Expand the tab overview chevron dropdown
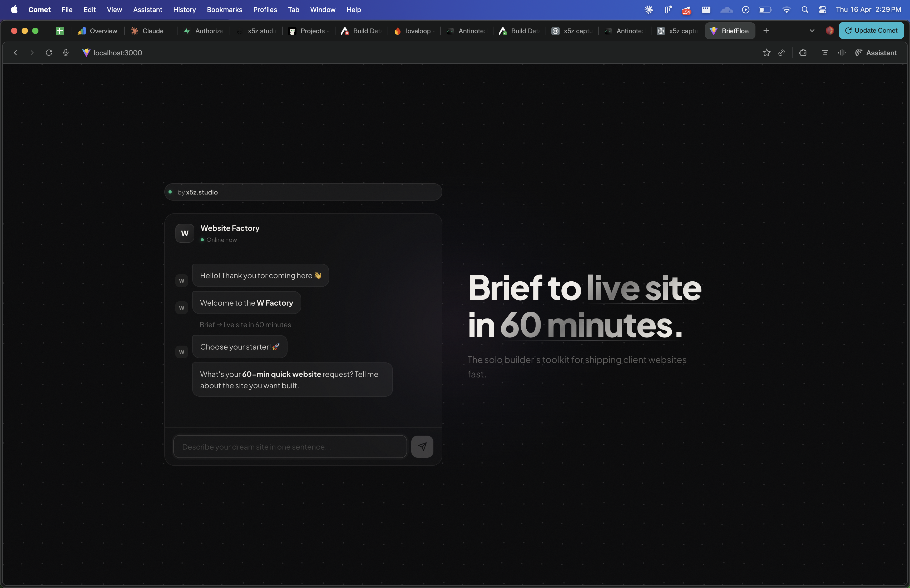The height and width of the screenshot is (588, 910). 812,31
